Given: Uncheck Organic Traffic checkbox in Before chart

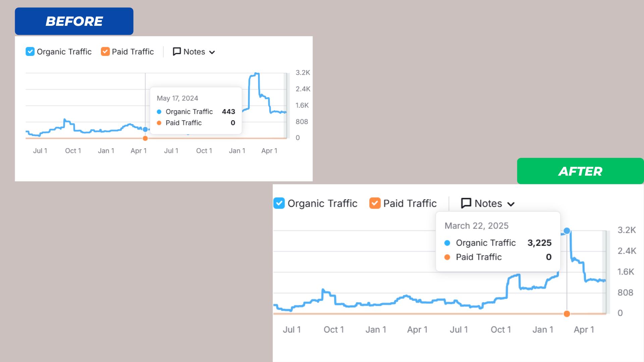Looking at the screenshot, I should (x=30, y=52).
